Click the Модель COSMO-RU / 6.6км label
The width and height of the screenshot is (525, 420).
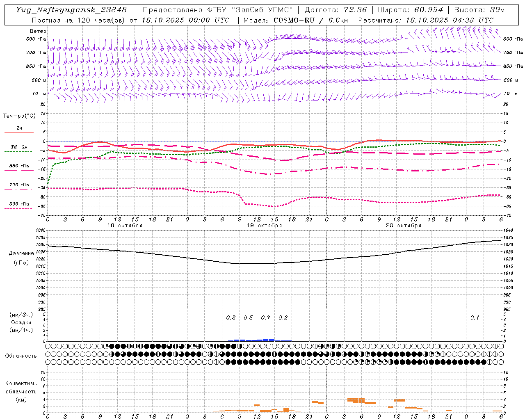click(x=295, y=20)
